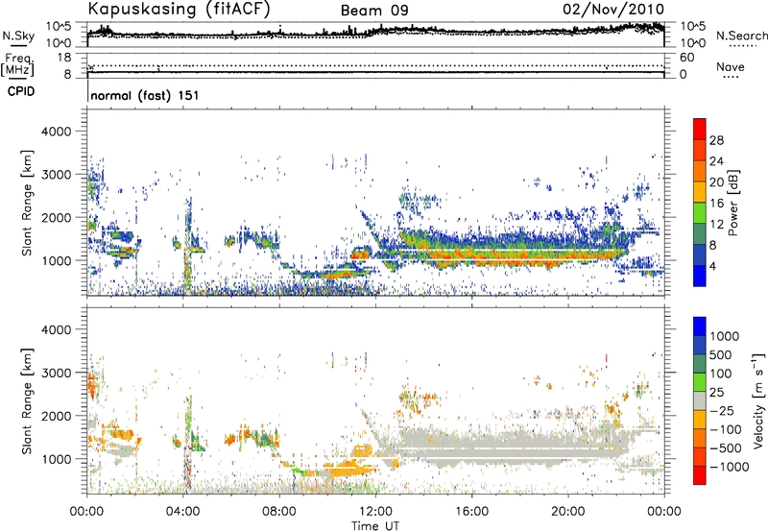Click the '16' value on the power scale
The image size is (768, 532).
pos(716,204)
